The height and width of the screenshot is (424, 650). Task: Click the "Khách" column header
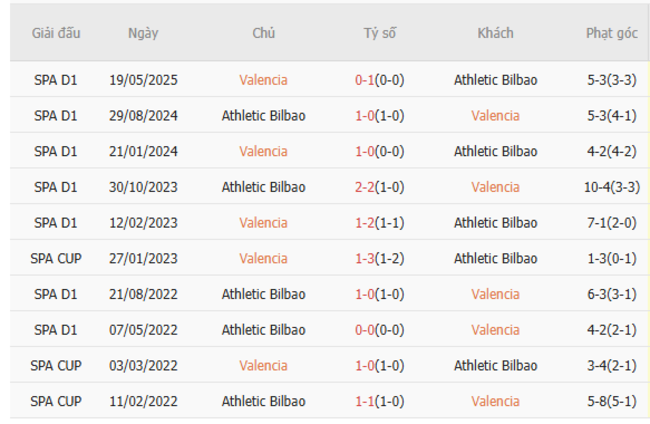[495, 33]
